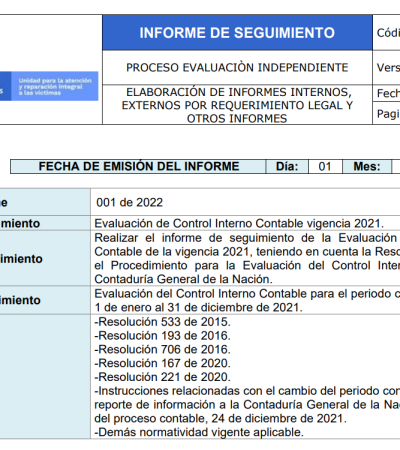Click line 'el Procedimiento para la Evaluación del Control'
The image size is (400, 450).
pos(247,265)
